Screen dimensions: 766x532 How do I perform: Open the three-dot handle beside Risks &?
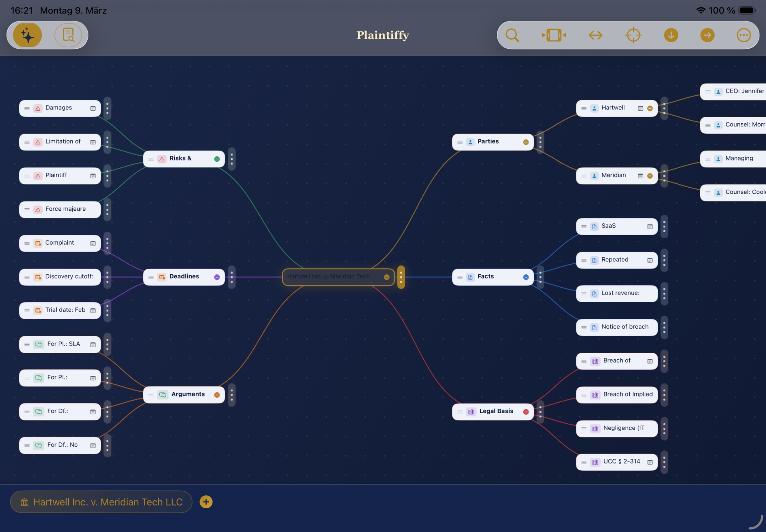(231, 159)
